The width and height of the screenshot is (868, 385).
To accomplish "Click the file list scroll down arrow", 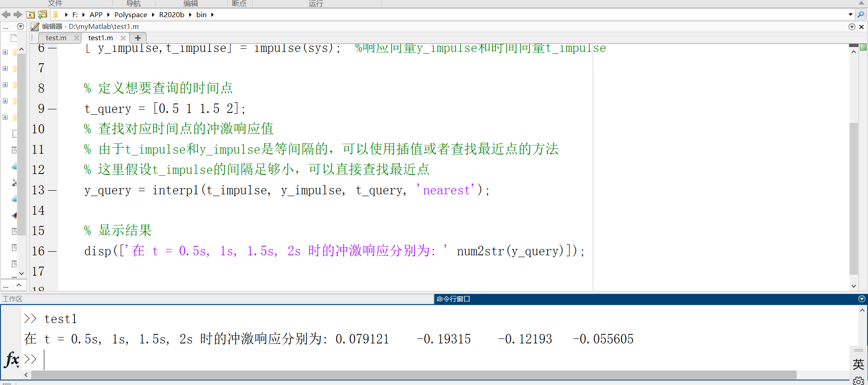I will (x=21, y=273).
